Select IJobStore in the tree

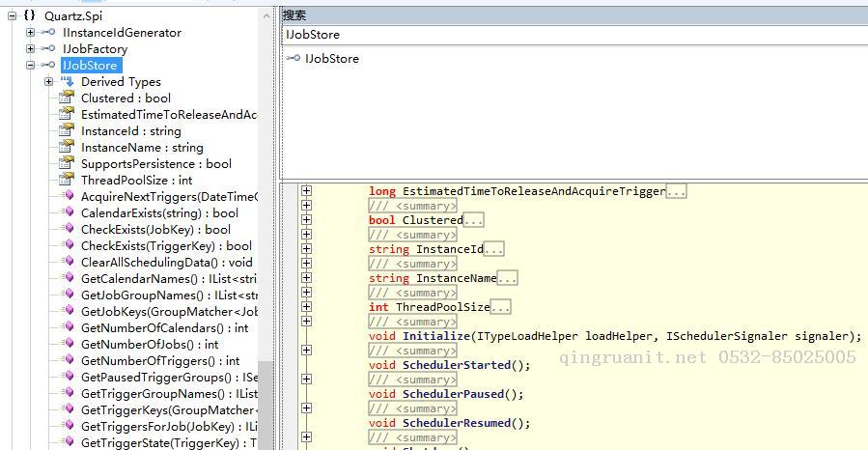pyautogui.click(x=90, y=66)
